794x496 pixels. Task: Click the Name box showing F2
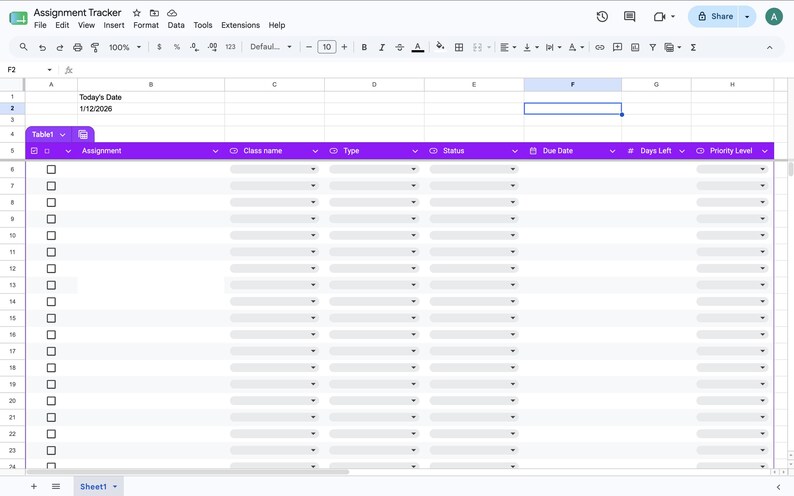[x=29, y=70]
